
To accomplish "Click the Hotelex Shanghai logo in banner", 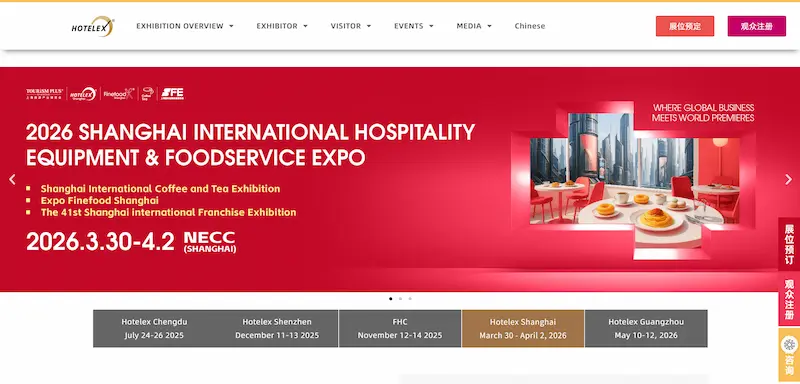I will tap(83, 94).
